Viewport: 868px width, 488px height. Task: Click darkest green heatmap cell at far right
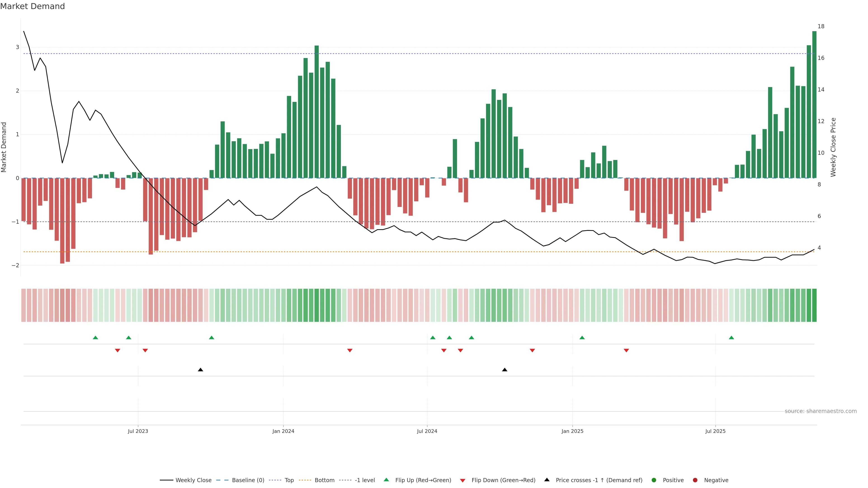[x=814, y=305]
